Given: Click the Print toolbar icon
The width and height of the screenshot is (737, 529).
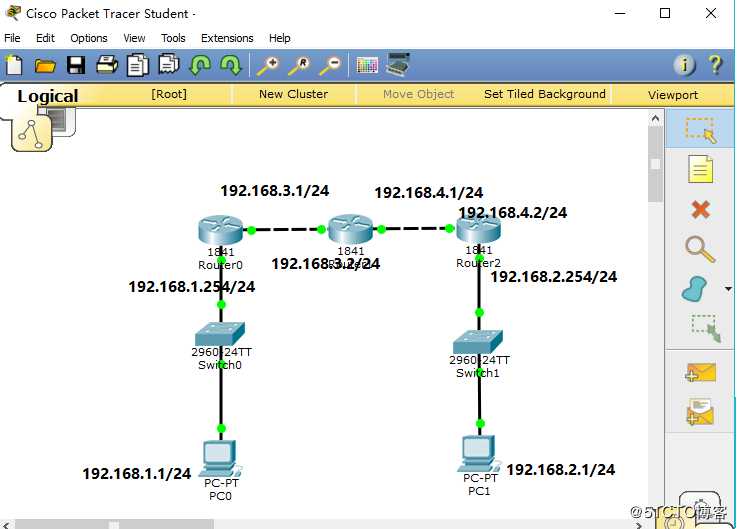Looking at the screenshot, I should pos(107,65).
